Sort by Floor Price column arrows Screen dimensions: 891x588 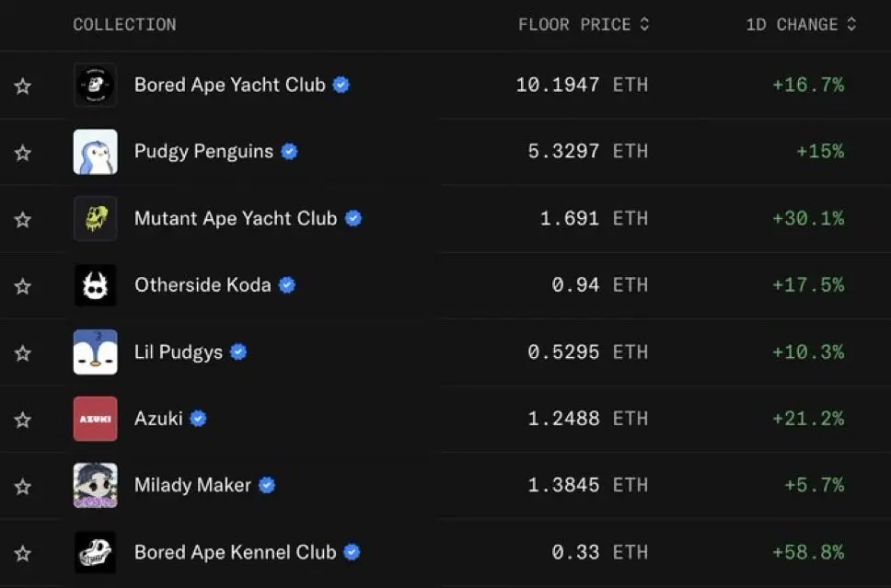click(644, 25)
